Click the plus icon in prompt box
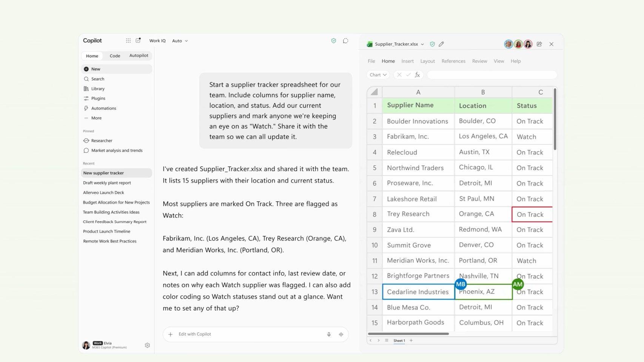This screenshot has width=644, height=362. pyautogui.click(x=171, y=334)
